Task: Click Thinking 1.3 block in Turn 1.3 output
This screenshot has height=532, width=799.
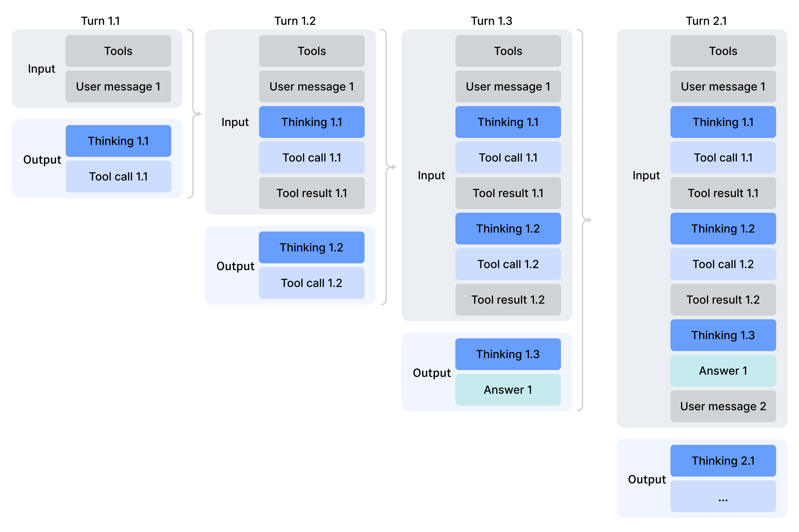Action: (508, 354)
